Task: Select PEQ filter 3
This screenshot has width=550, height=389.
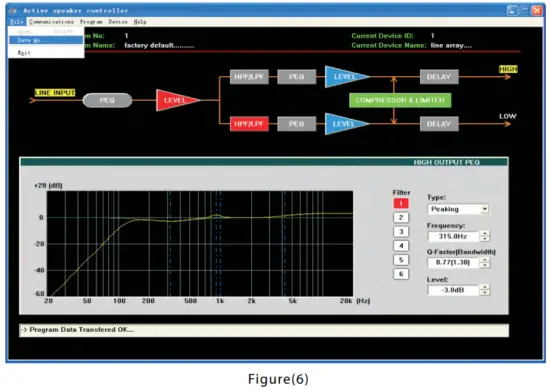Action: pyautogui.click(x=401, y=232)
